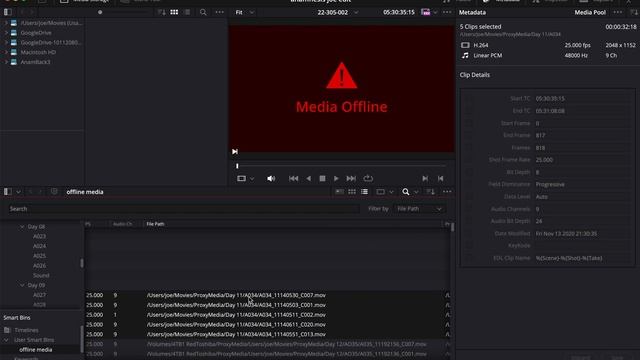Select clip A034_11140551_C013.mov row
The image size is (640, 360).
point(267,334)
